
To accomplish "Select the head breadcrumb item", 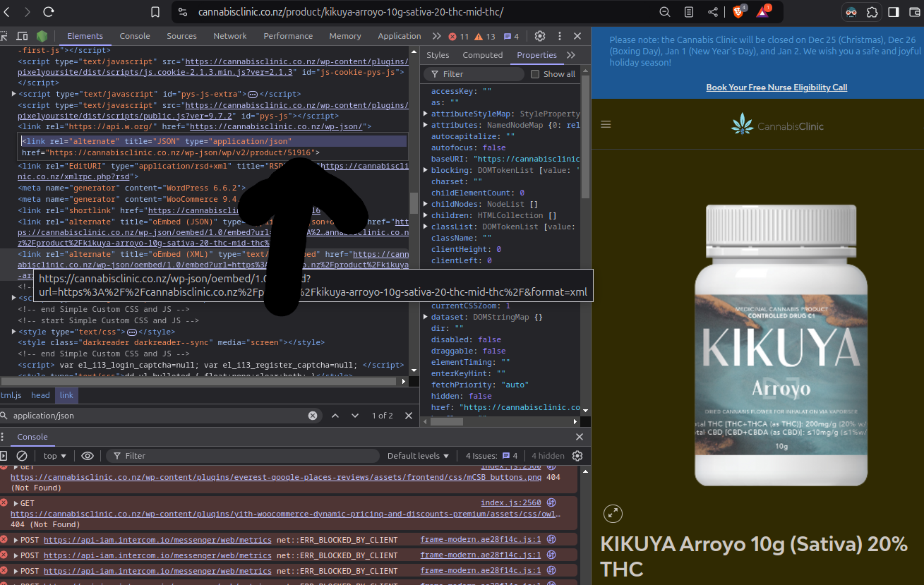I will [40, 396].
